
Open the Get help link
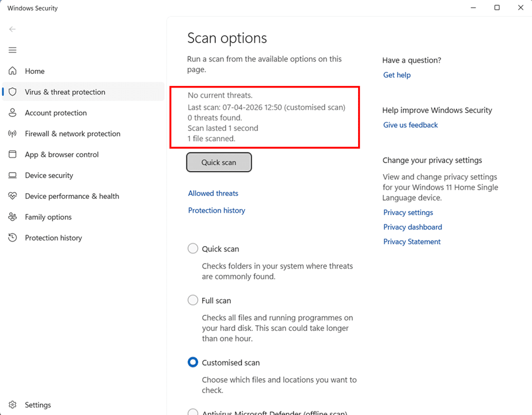coord(397,75)
